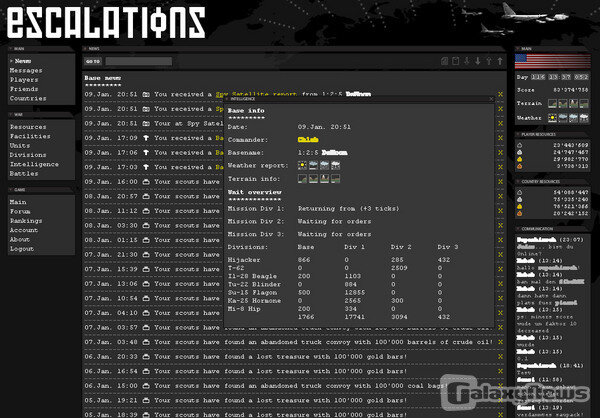
Task: Collapse the left MAIN sidebar panel
Action: tap(10, 49)
